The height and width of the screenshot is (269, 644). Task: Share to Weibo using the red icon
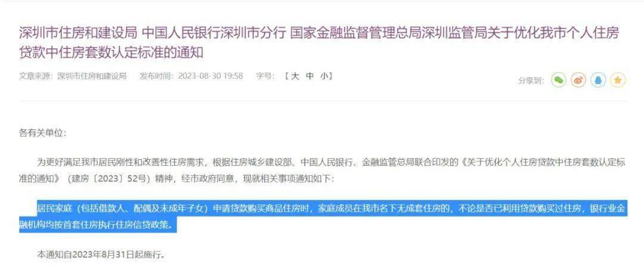(578, 80)
